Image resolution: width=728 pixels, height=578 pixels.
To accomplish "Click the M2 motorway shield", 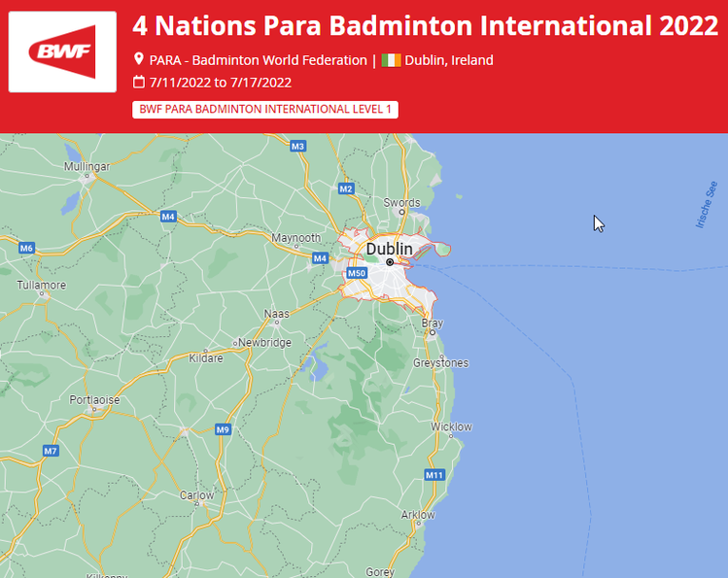I will [x=346, y=188].
